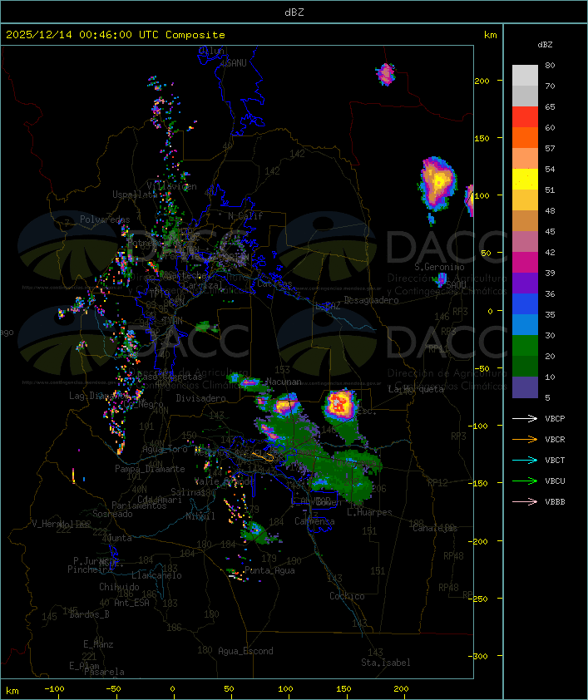Pick the magenta 39-42 dBZ swatch
588x700 pixels.
pyautogui.click(x=525, y=263)
